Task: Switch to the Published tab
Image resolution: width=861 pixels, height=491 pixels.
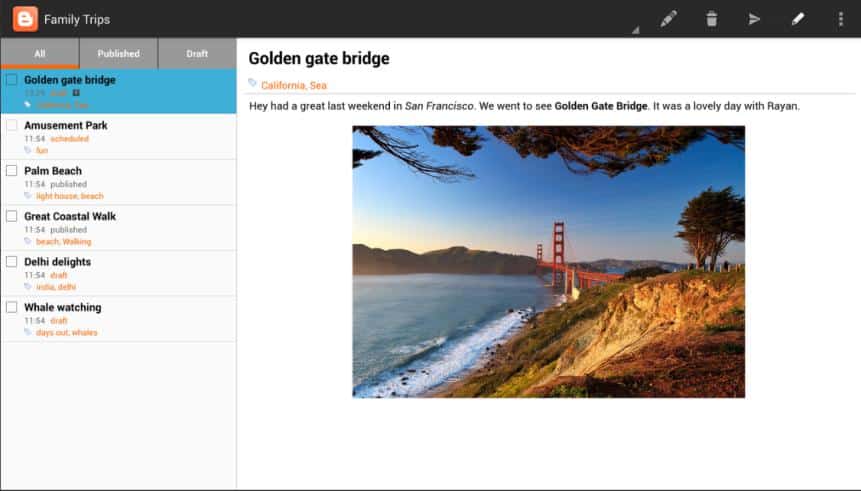Action: pyautogui.click(x=118, y=54)
